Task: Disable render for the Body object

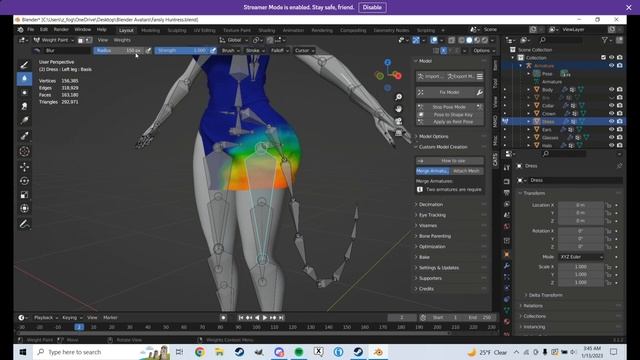Action: point(620,89)
